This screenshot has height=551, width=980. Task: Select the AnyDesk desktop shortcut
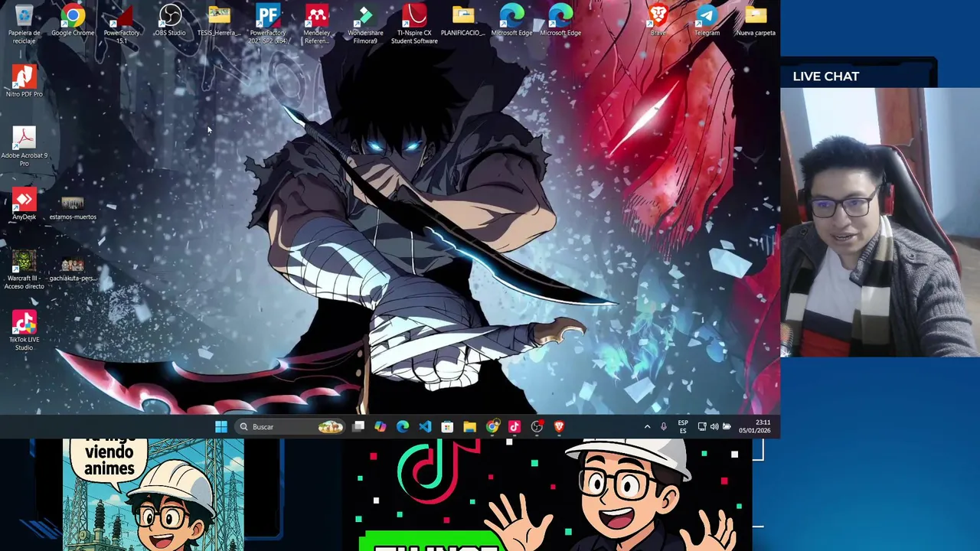pyautogui.click(x=24, y=205)
